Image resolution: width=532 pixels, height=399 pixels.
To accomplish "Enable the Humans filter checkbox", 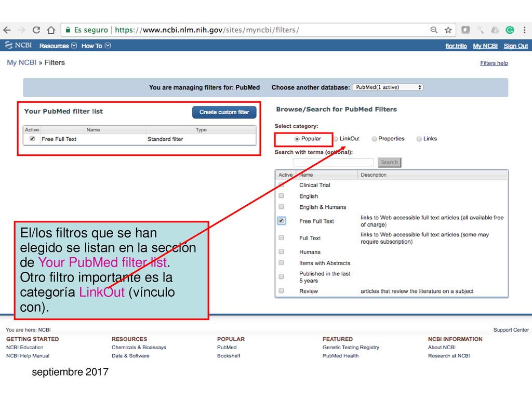I will 281,251.
